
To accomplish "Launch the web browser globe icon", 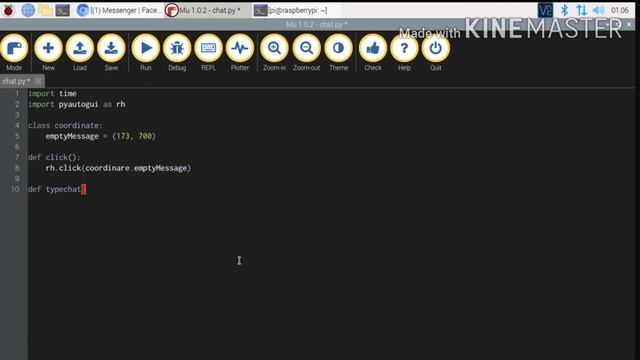I will tap(28, 10).
